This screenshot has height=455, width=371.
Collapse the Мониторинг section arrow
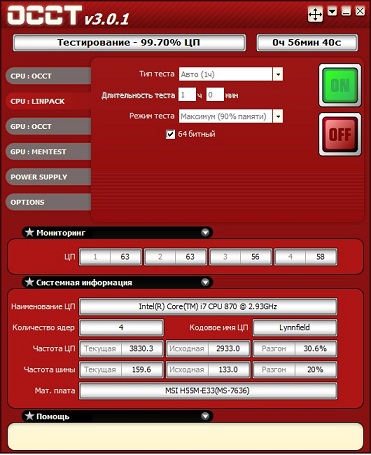pos(205,232)
